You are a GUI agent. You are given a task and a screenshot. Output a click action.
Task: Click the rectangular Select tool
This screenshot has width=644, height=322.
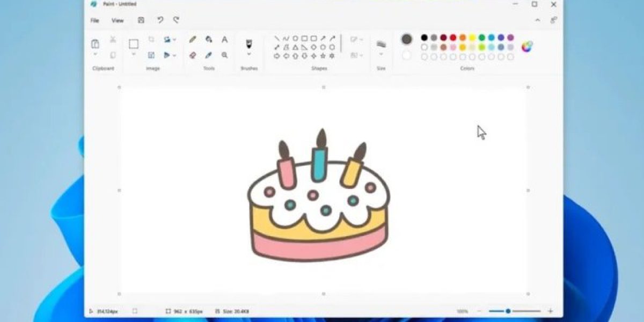click(133, 44)
